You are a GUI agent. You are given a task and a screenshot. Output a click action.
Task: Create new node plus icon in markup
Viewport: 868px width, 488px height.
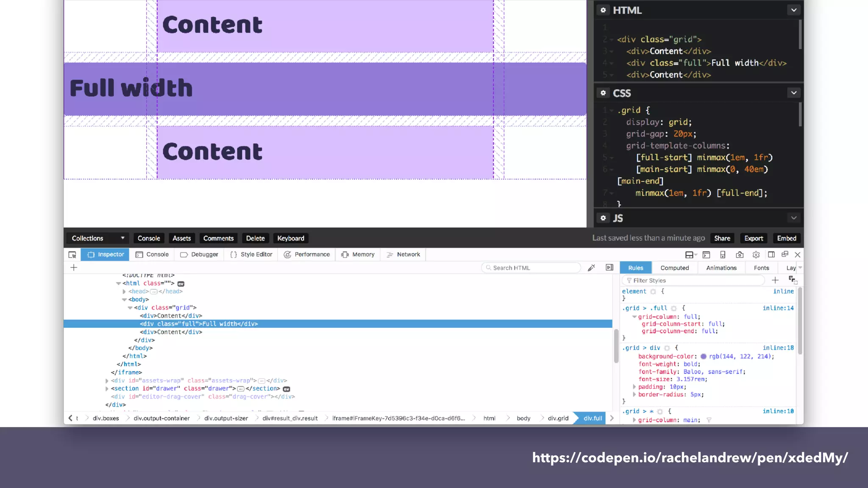coord(74,268)
